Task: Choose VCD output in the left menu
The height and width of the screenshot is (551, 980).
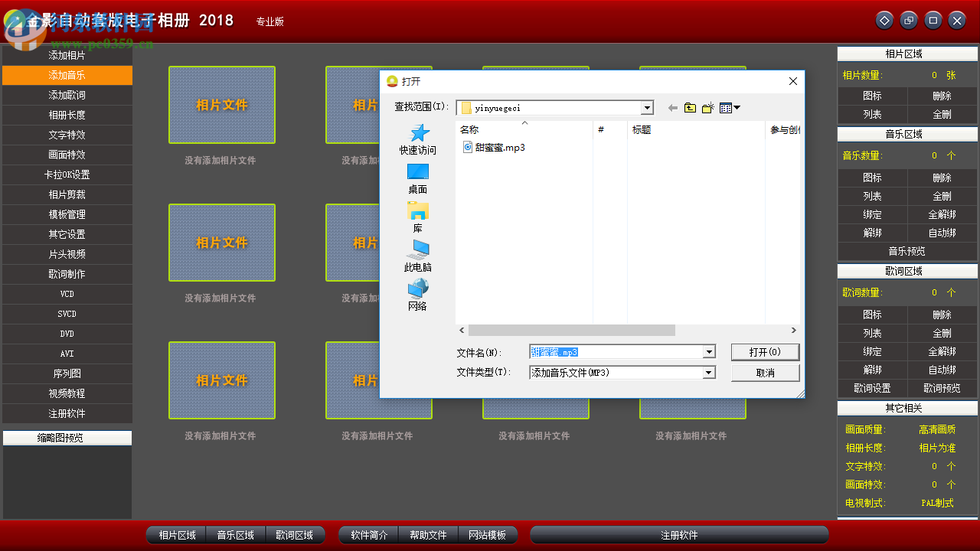Action: 67,294
